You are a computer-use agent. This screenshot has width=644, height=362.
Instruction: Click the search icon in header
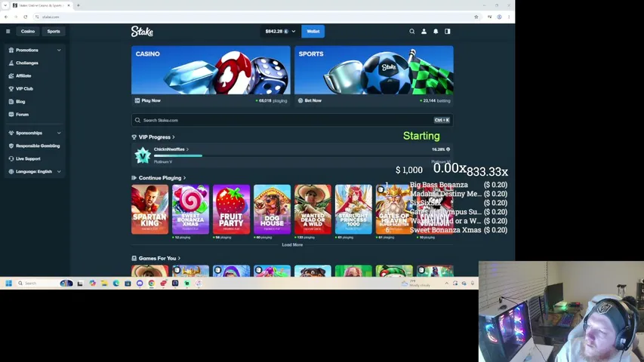[412, 31]
